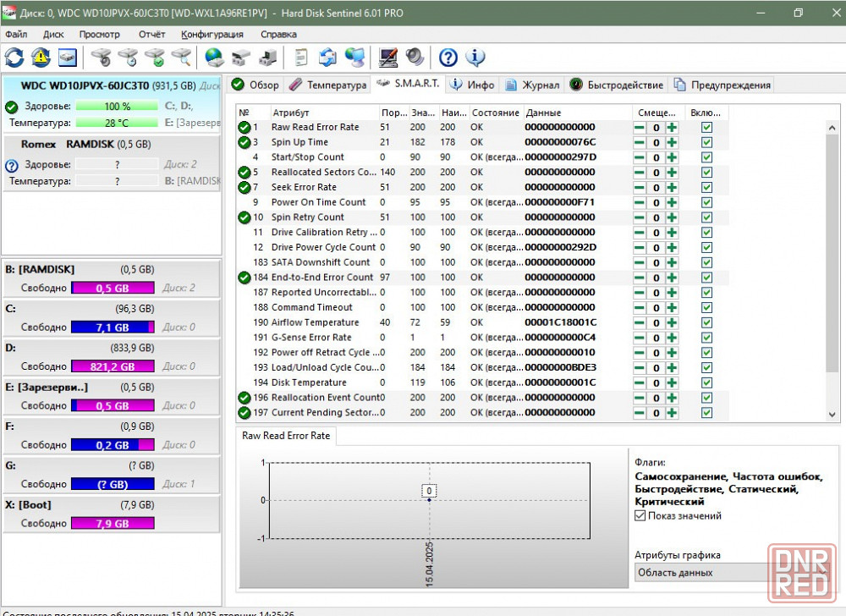Open the Быстродействие tab
The image size is (846, 616).
[618, 85]
